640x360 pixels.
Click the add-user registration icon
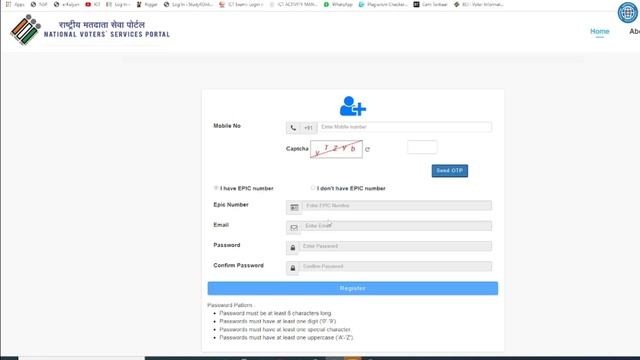[x=353, y=106]
